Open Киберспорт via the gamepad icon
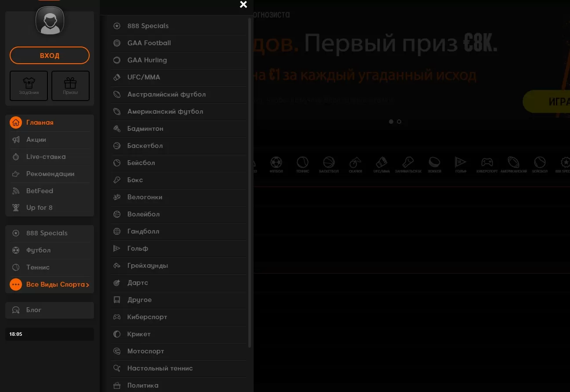This screenshot has height=392, width=570. (486, 162)
